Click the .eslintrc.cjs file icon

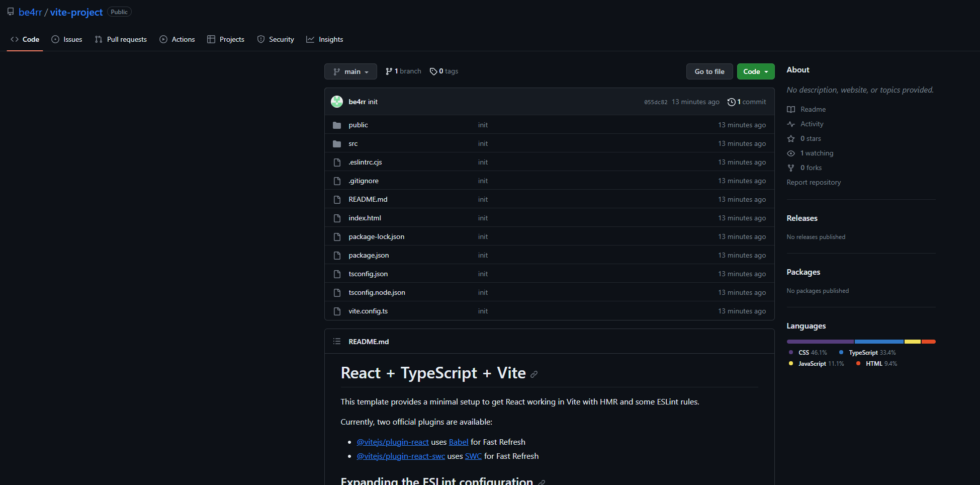click(337, 162)
